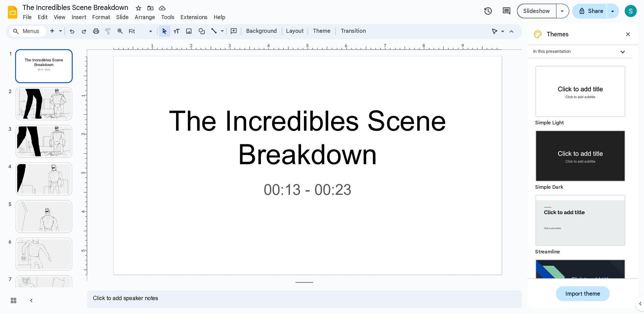Viewport: 644px width, 314px height.
Task: Open the grid view icon
Action: click(13, 300)
